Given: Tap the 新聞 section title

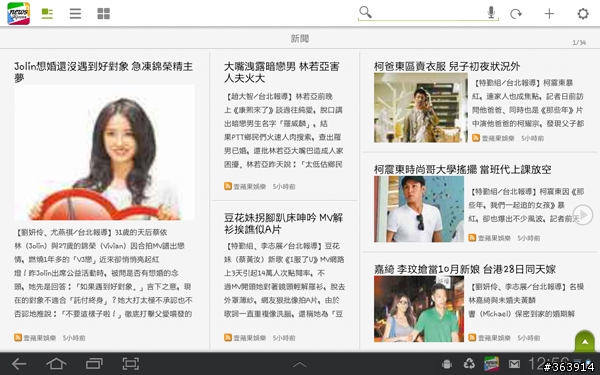Looking at the screenshot, I should (300, 38).
